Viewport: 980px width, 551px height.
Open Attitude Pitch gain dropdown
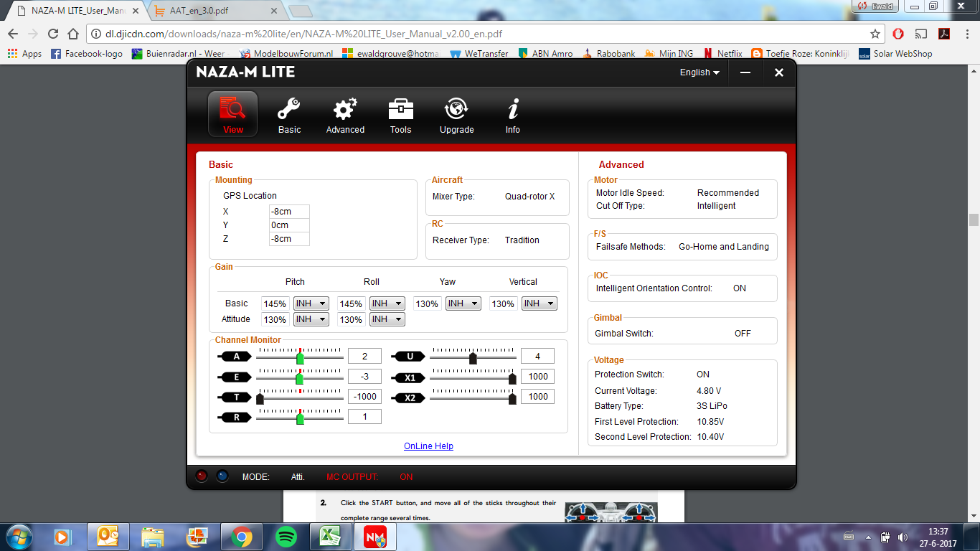coord(311,319)
